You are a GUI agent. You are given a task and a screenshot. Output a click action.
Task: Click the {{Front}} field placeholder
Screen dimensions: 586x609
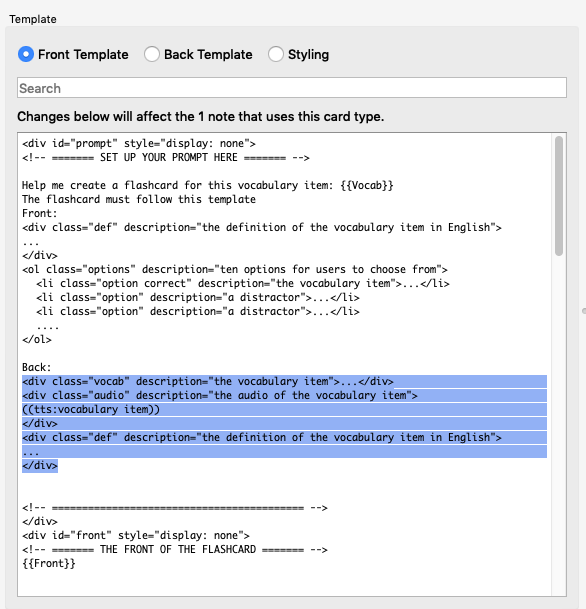point(49,563)
